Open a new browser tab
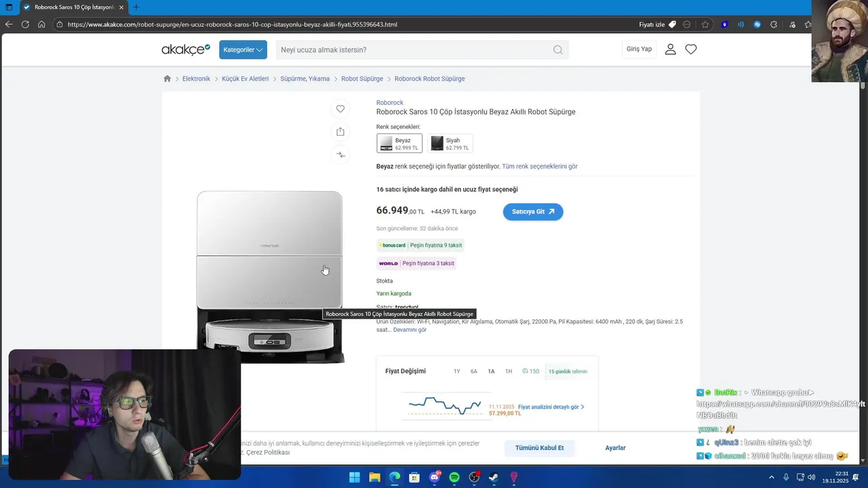 [136, 7]
